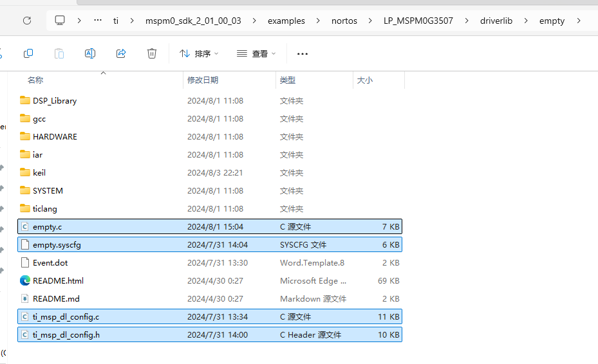The height and width of the screenshot is (364, 598).
Task: Show hidden breadcrumb folders via ellipsis
Action: (98, 20)
